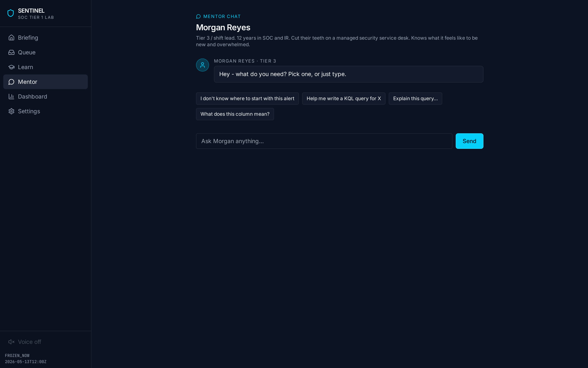
Task: Click the "SOC TIER 1 LAB" subtitle
Action: click(x=36, y=18)
